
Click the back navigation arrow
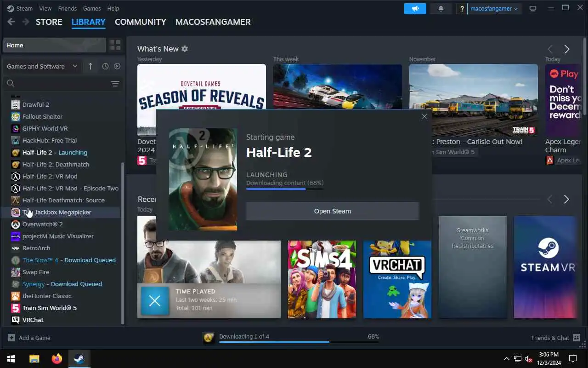pos(11,22)
